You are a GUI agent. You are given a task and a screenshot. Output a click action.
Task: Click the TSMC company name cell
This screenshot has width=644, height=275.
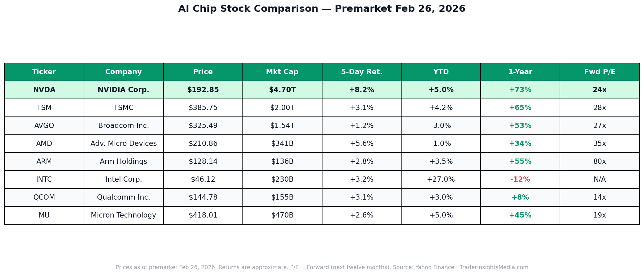pyautogui.click(x=124, y=108)
